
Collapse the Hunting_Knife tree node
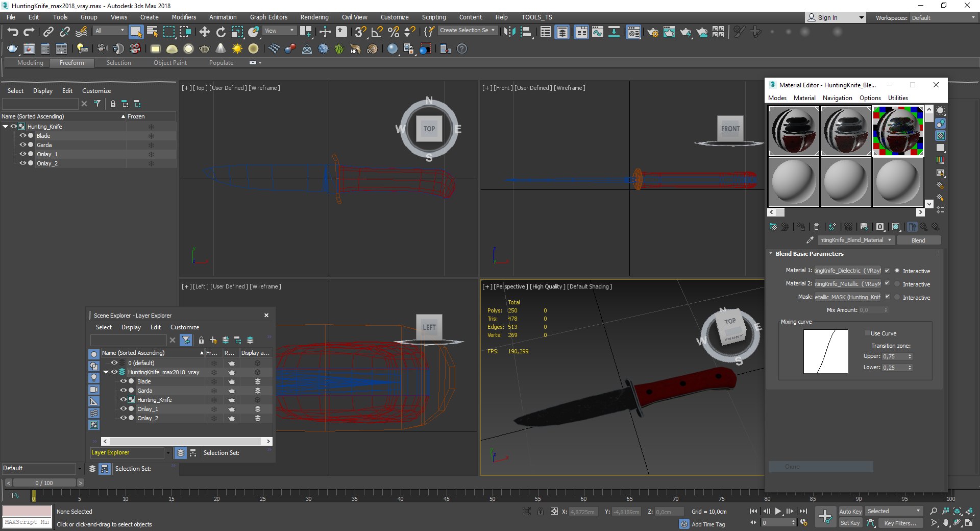(x=5, y=127)
